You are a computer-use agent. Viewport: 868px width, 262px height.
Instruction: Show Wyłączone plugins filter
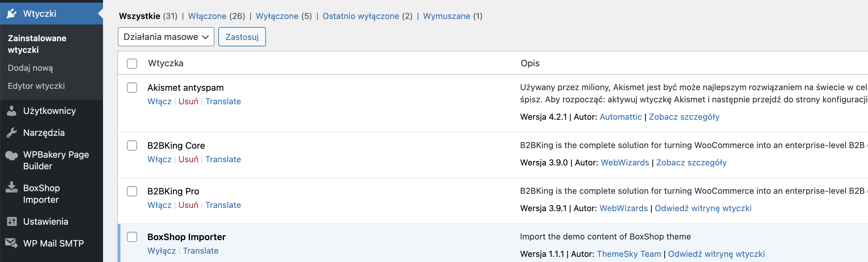pyautogui.click(x=277, y=16)
